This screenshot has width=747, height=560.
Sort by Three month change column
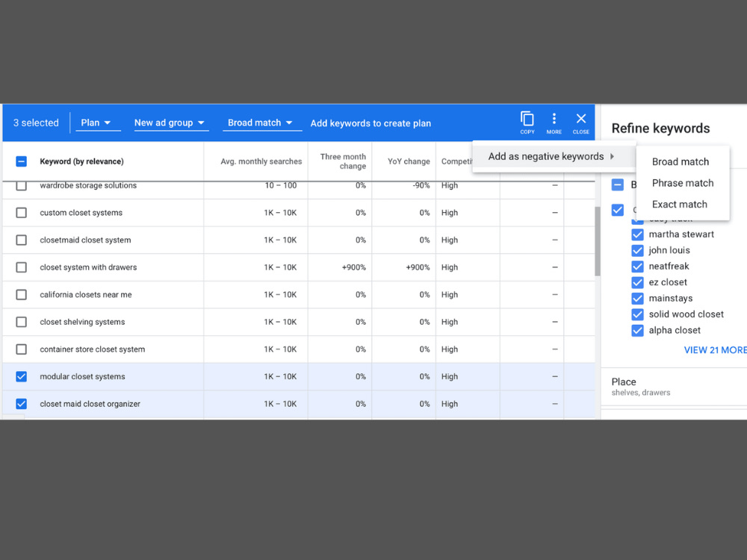point(343,161)
